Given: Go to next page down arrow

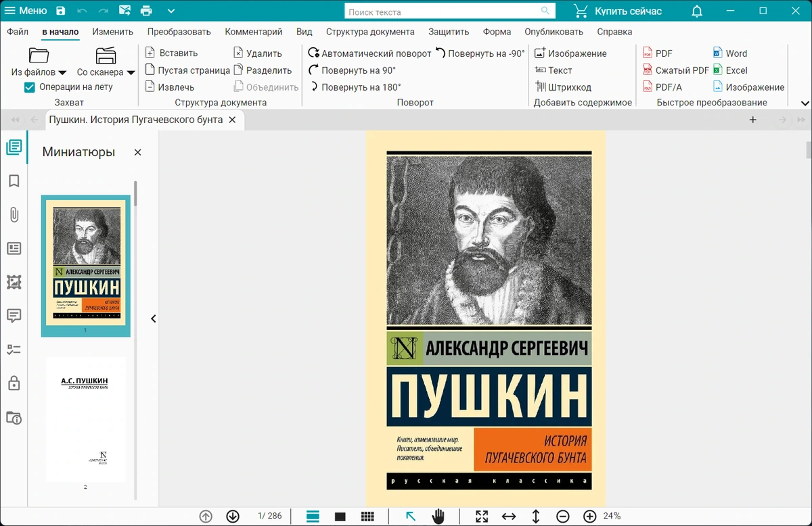Looking at the screenshot, I should [233, 516].
